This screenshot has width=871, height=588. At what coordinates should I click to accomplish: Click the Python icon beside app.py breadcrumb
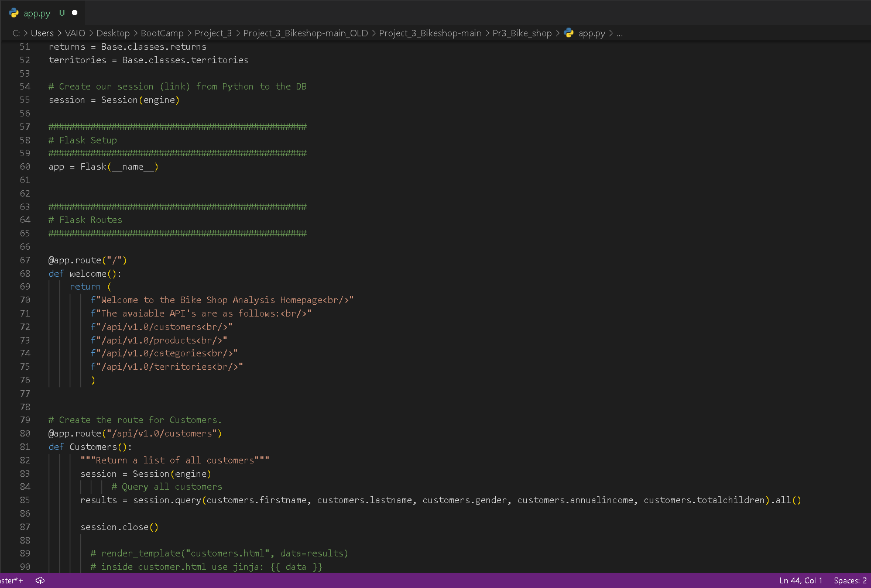coord(569,33)
